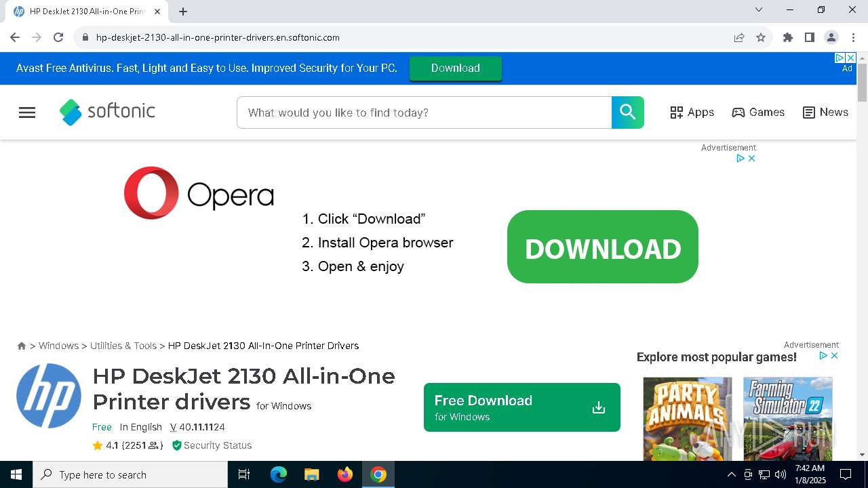This screenshot has height=488, width=868.
Task: Open AdChoices info on Avast banner
Action: 840,58
